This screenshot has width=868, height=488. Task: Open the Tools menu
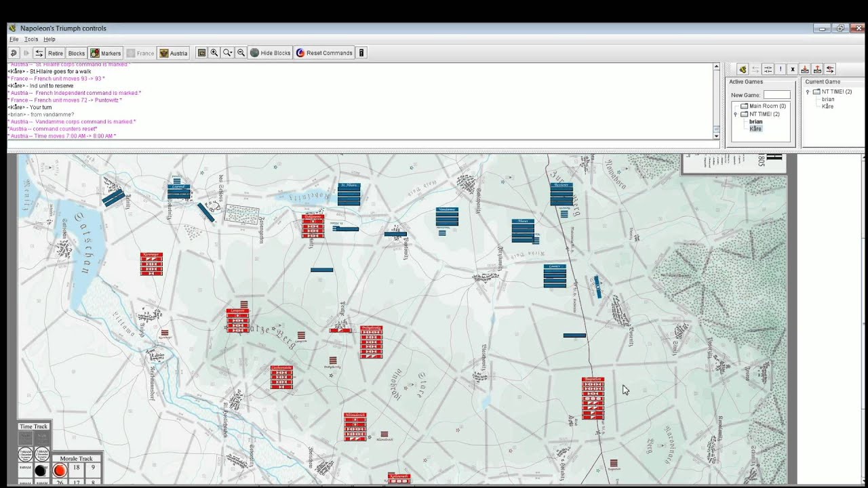(x=31, y=39)
